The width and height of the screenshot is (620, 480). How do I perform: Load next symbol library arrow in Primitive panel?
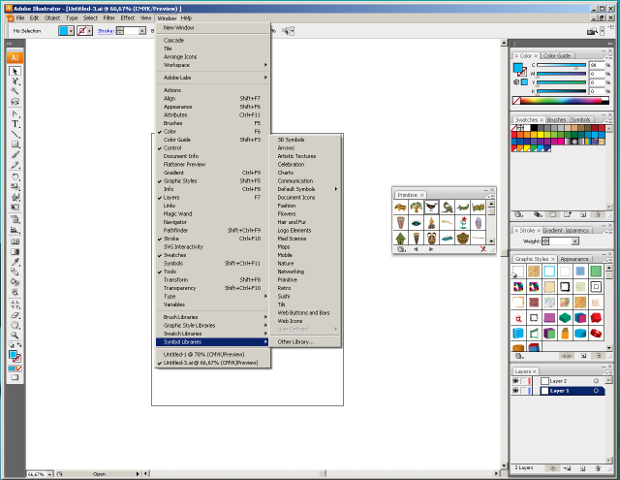click(x=431, y=249)
